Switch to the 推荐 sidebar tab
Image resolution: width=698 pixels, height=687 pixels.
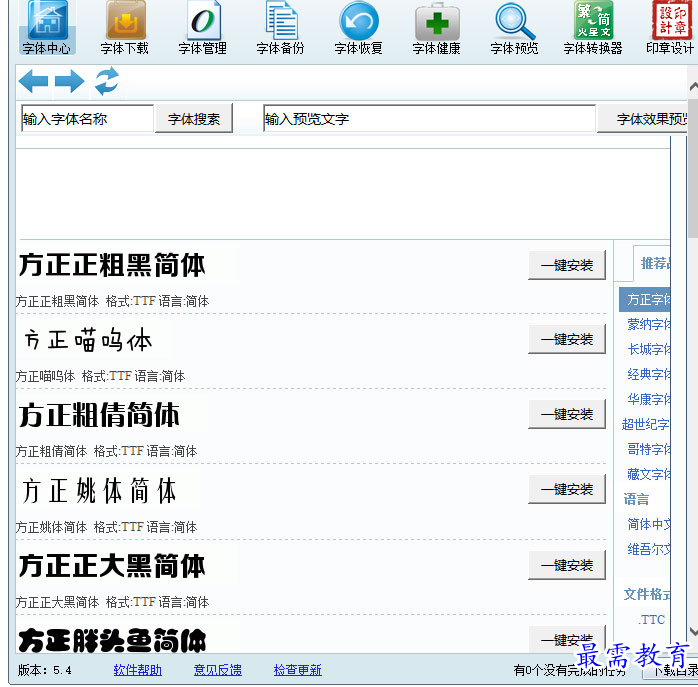coord(653,263)
